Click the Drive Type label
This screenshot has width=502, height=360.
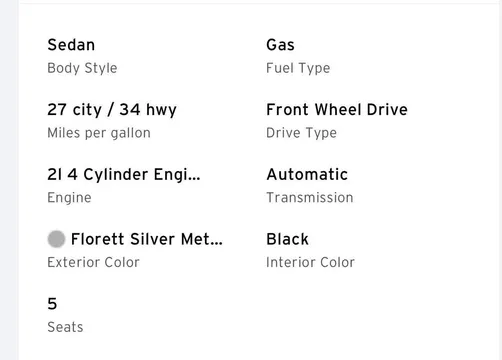tap(301, 133)
